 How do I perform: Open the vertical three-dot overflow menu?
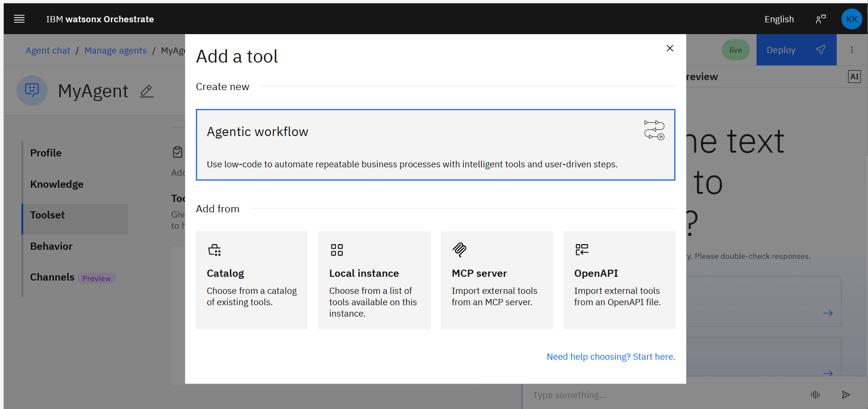pos(852,50)
